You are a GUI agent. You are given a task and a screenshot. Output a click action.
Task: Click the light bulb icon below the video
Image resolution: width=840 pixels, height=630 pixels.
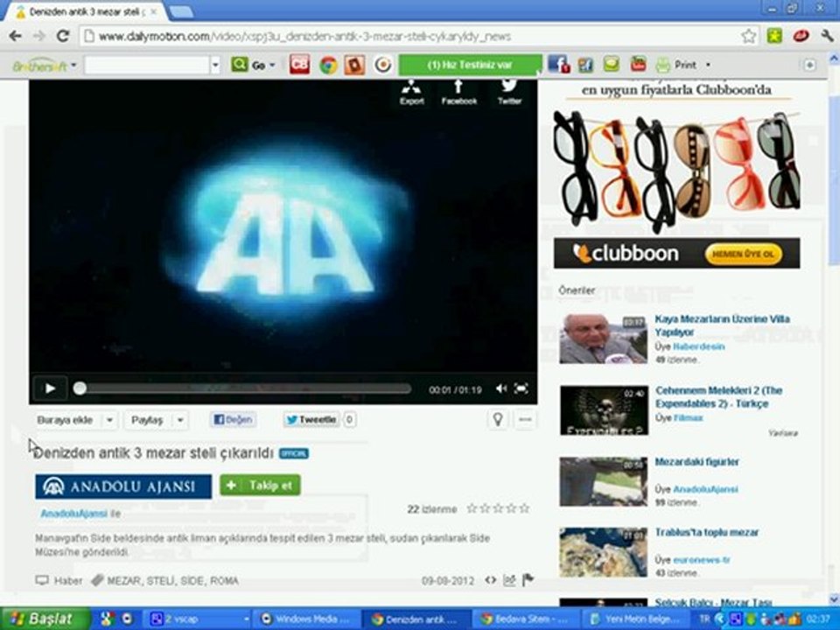498,419
